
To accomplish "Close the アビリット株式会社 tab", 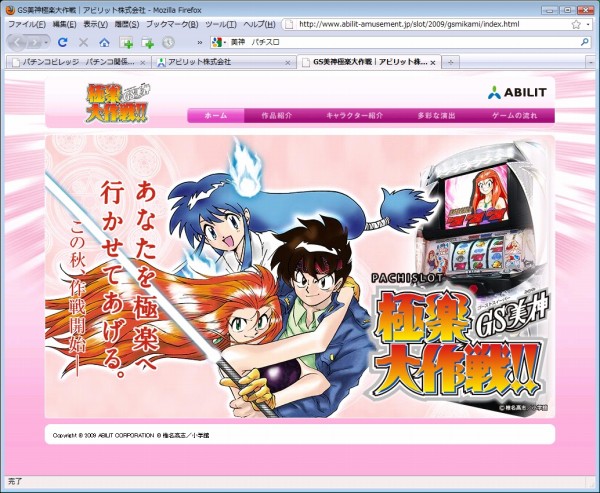I will (288, 63).
